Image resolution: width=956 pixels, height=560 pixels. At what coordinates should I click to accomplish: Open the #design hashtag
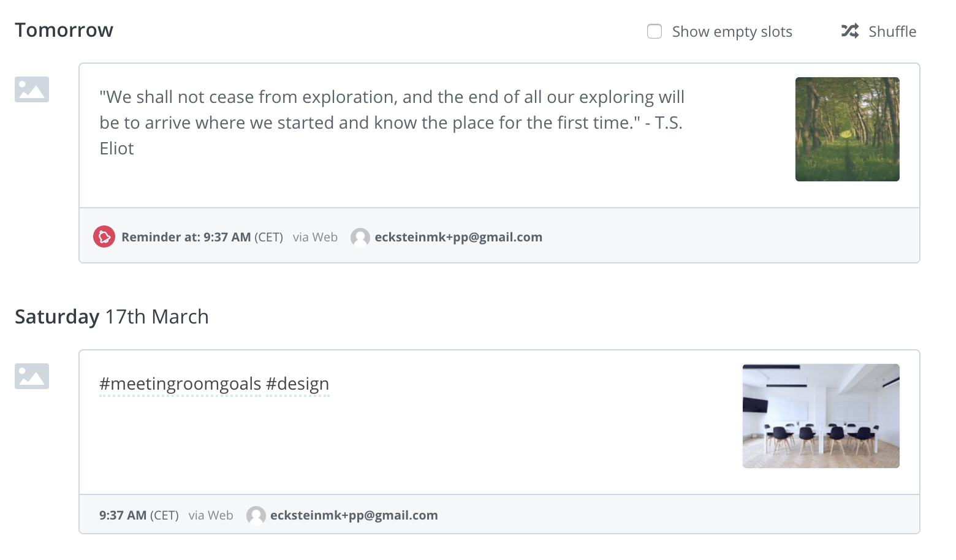point(298,384)
